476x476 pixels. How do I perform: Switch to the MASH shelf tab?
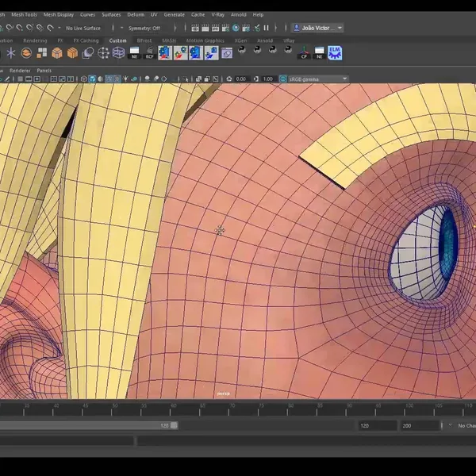point(169,40)
